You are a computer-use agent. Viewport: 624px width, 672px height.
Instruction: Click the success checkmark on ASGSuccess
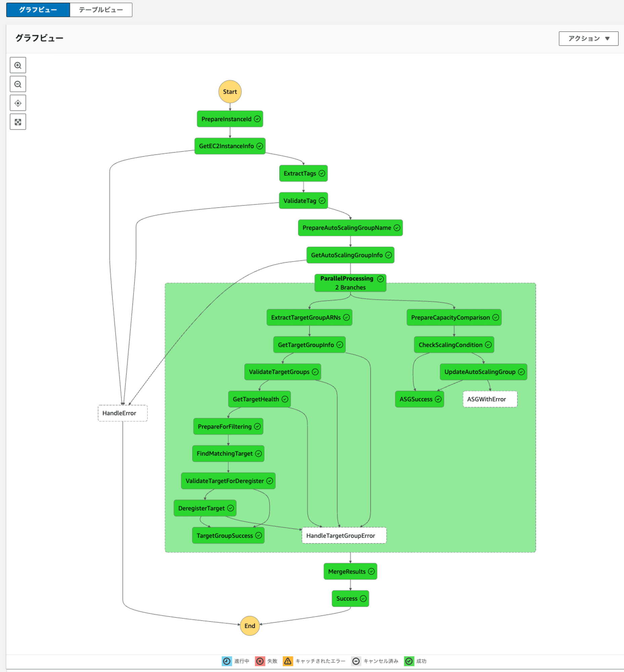pos(438,399)
